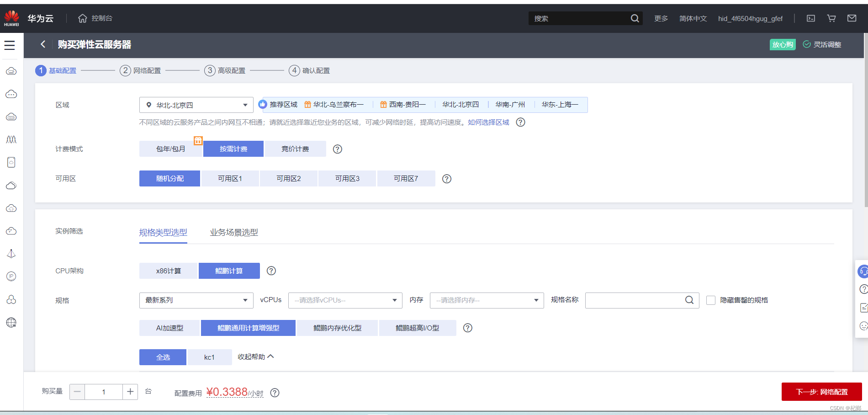This screenshot has width=868, height=415.
Task: Click the help icon next to 如何选择区域
Action: (520, 122)
